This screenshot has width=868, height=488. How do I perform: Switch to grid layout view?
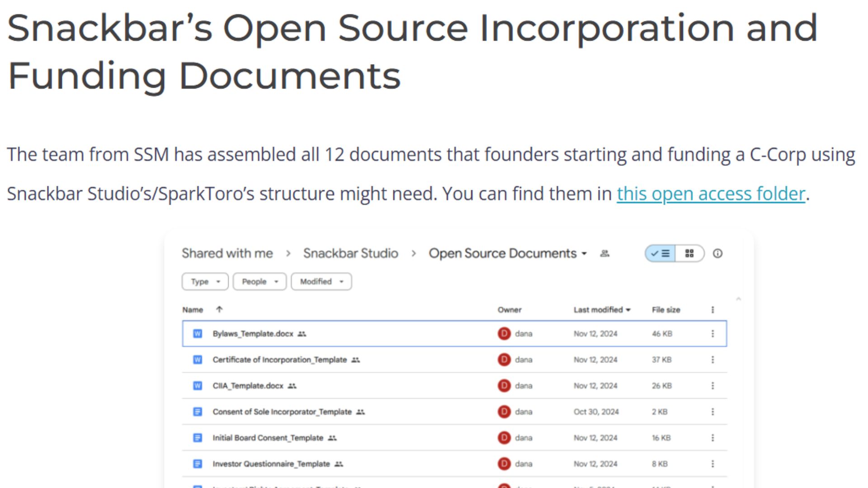tap(689, 253)
